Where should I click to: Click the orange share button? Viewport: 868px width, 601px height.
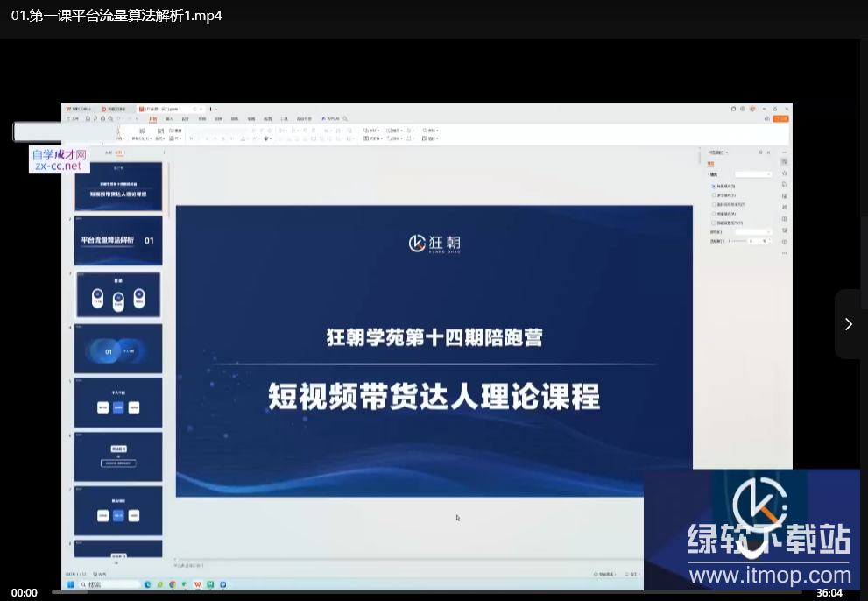(782, 118)
